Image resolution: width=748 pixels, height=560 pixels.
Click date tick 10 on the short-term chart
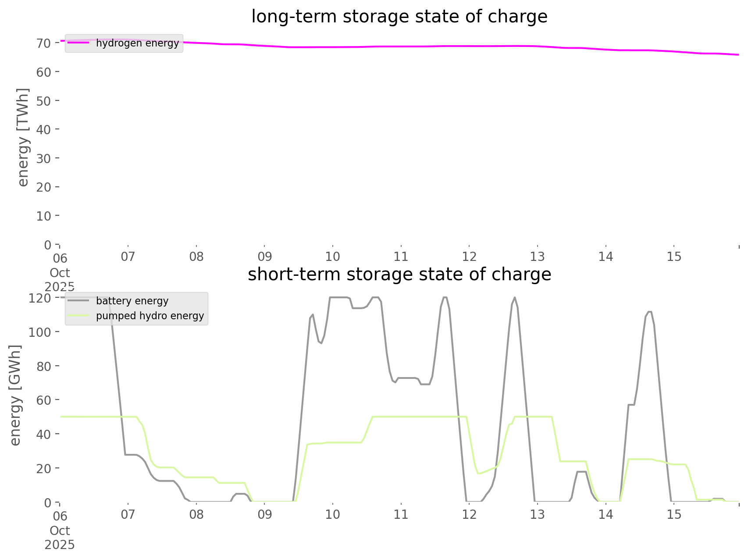(333, 514)
